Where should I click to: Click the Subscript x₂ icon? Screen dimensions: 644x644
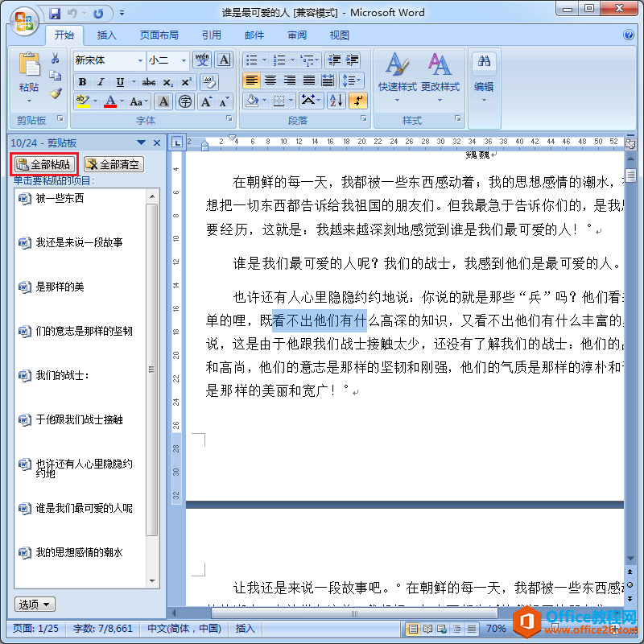(x=167, y=82)
